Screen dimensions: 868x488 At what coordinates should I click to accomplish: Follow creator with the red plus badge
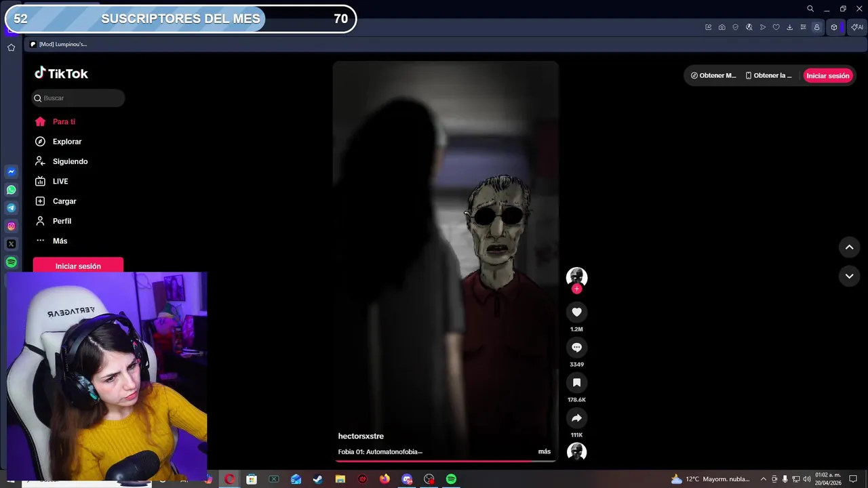point(576,289)
